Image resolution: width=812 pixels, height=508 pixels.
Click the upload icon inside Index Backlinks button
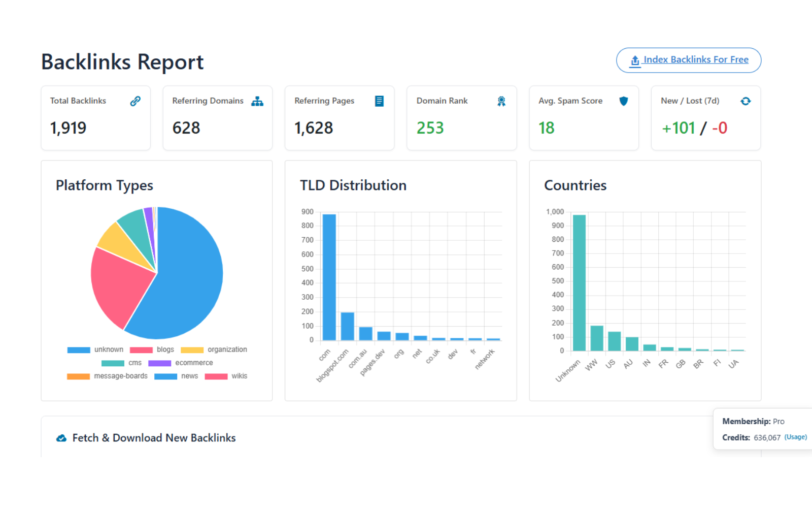pyautogui.click(x=634, y=60)
